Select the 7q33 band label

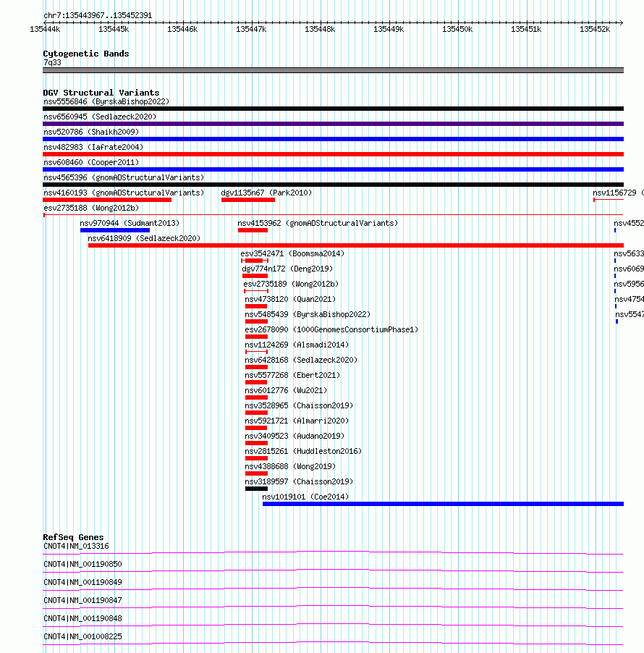52,62
